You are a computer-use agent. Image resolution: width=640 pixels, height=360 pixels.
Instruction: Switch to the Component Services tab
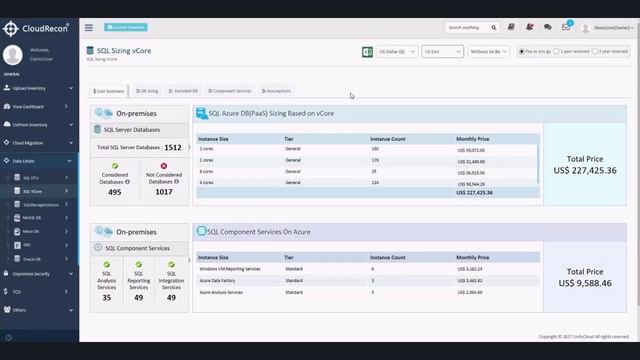point(230,91)
